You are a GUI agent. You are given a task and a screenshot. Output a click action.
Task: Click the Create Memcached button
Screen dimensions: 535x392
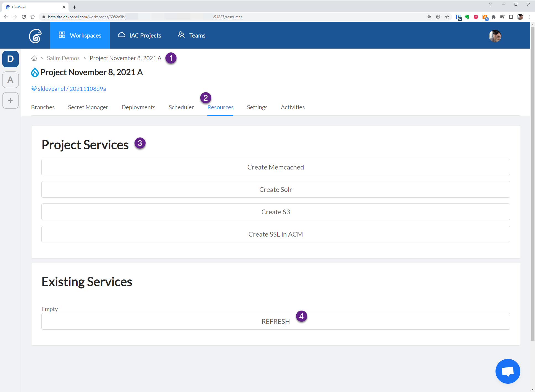275,167
